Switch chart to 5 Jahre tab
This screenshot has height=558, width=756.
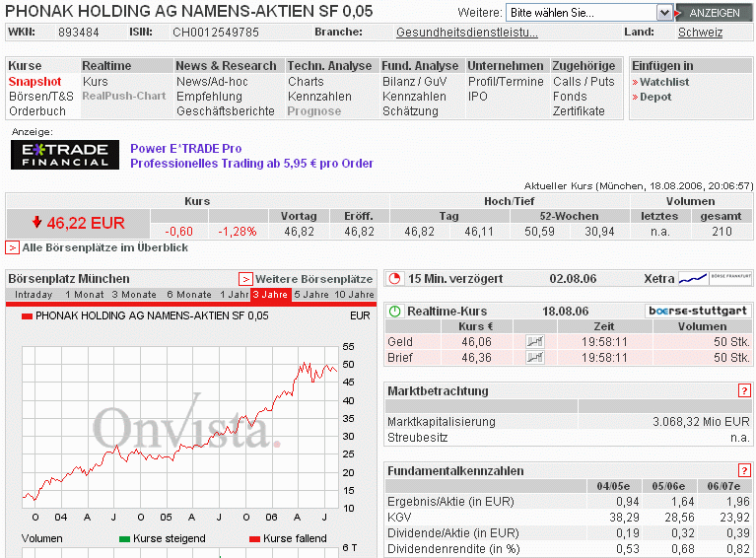[x=310, y=295]
